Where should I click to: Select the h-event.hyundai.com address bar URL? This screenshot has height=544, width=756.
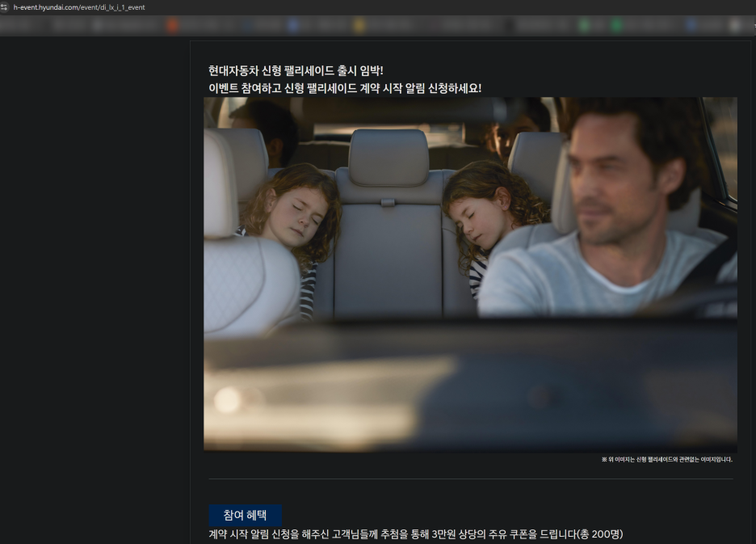(x=79, y=7)
